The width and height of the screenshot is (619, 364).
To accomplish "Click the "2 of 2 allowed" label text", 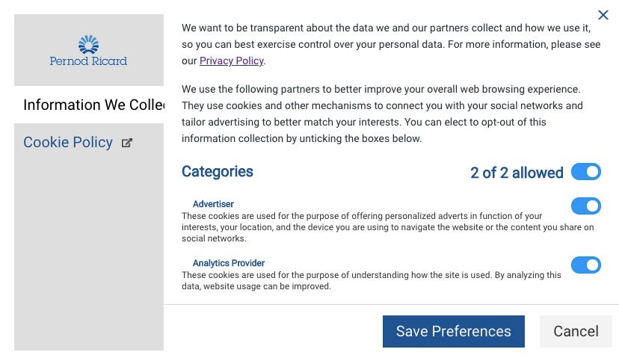I will pyautogui.click(x=517, y=173).
